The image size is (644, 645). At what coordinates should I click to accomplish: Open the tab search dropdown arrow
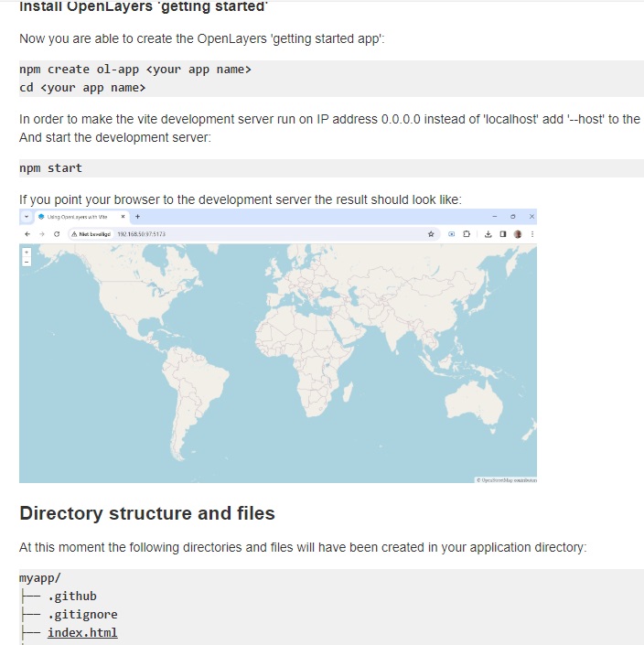click(27, 216)
